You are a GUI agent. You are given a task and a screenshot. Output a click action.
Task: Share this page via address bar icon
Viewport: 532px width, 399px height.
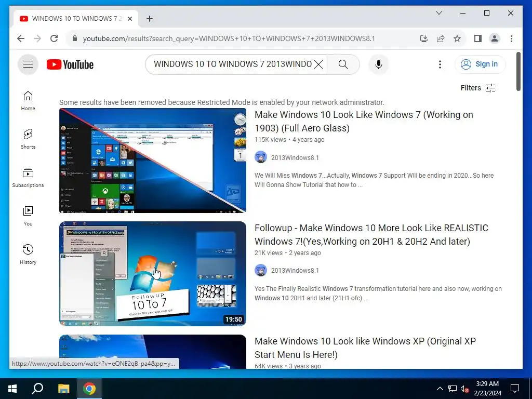[x=441, y=38]
